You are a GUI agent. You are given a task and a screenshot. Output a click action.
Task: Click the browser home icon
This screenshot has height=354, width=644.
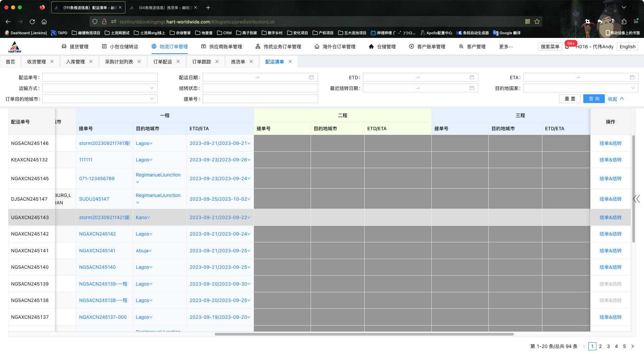pos(44,22)
